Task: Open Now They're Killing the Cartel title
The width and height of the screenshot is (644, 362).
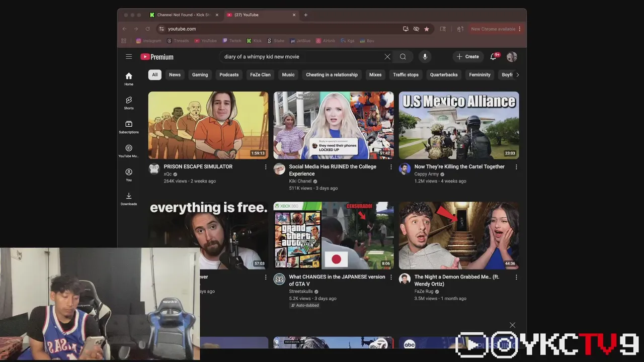Action: (459, 166)
